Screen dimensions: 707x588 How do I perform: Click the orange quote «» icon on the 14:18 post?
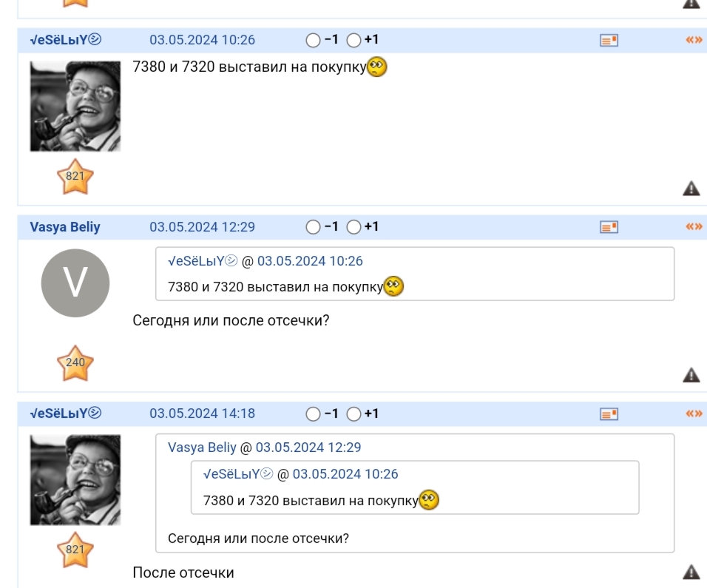(694, 413)
